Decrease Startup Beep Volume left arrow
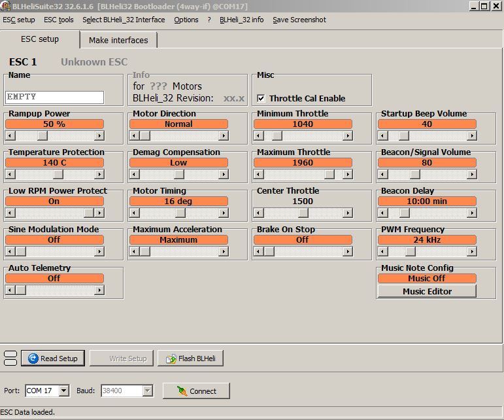Image resolution: width=504 pixels, height=420 pixels. coord(382,135)
